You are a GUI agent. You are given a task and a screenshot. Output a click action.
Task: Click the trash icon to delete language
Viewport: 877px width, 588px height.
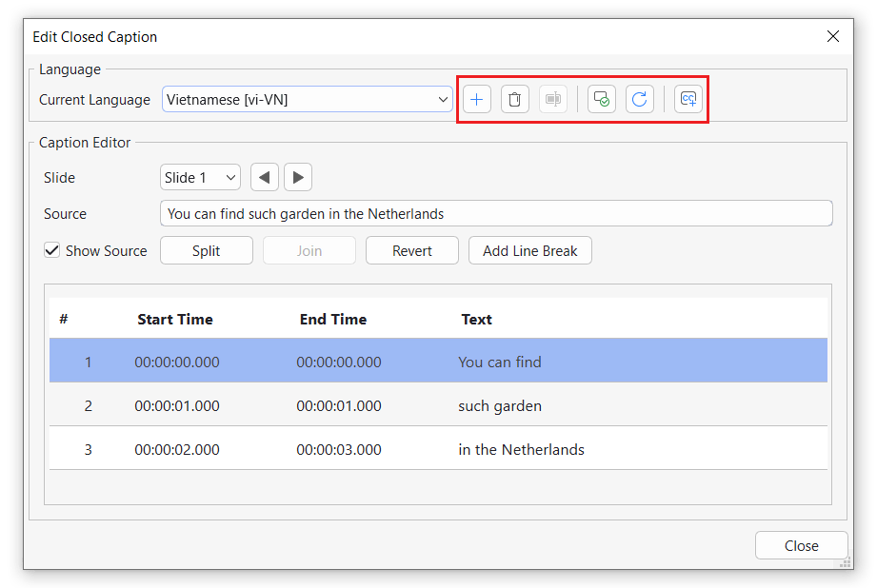click(514, 98)
